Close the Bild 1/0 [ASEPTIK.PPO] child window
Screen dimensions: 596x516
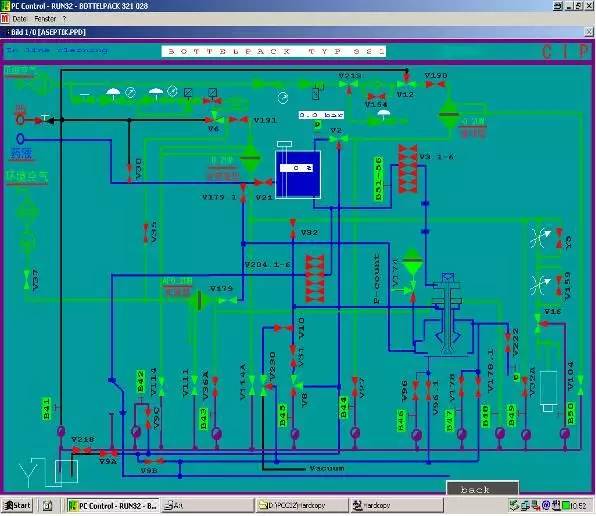coord(589,32)
